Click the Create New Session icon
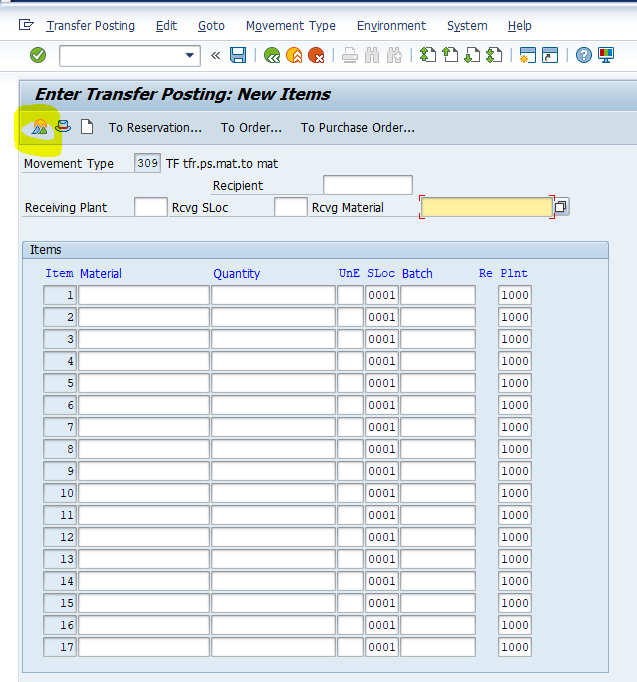Image resolution: width=637 pixels, height=682 pixels. [x=527, y=55]
